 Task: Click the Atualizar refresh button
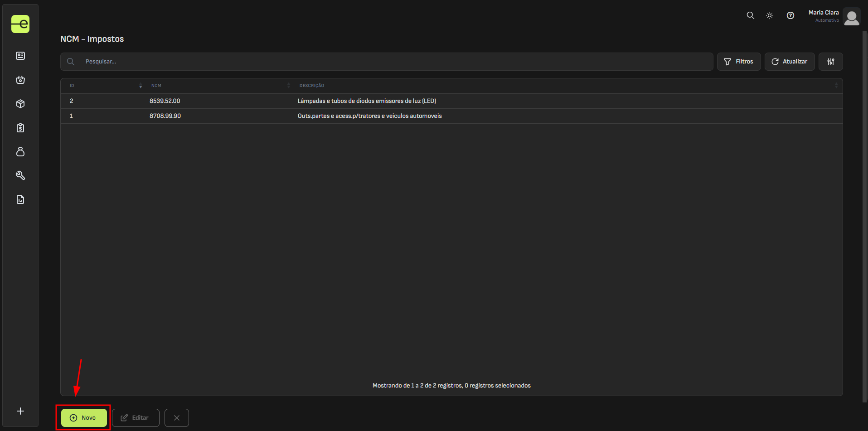tap(789, 62)
